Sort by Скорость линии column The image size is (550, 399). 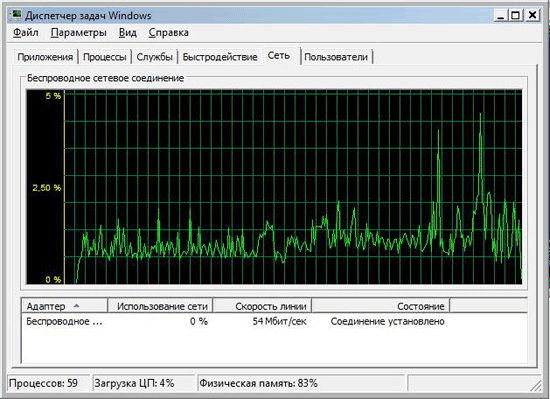[x=262, y=306]
